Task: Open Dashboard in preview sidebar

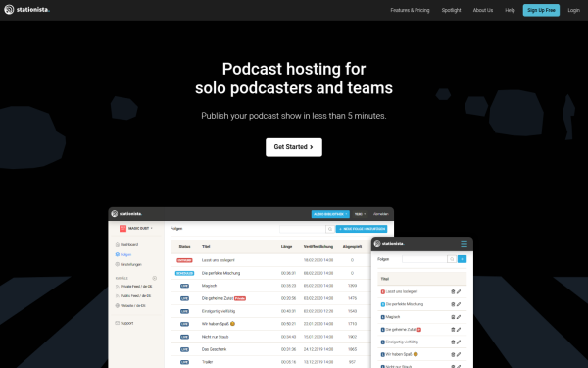Action: pyautogui.click(x=126, y=244)
